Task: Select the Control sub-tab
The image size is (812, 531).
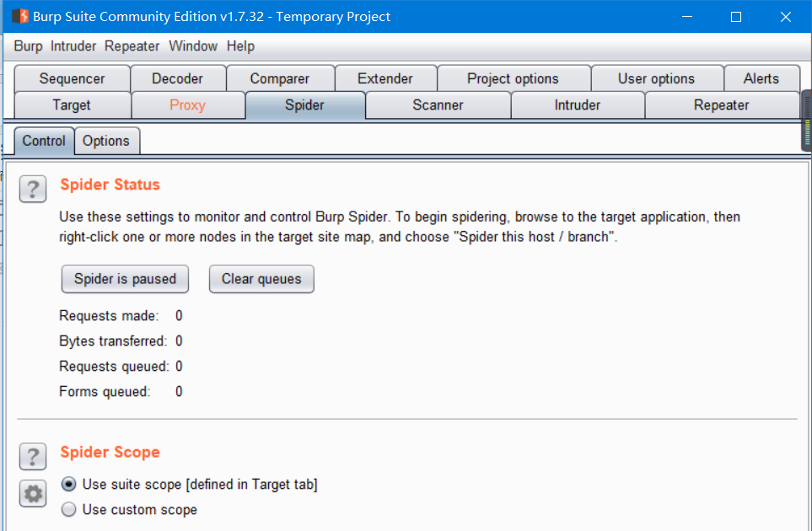Action: tap(44, 141)
